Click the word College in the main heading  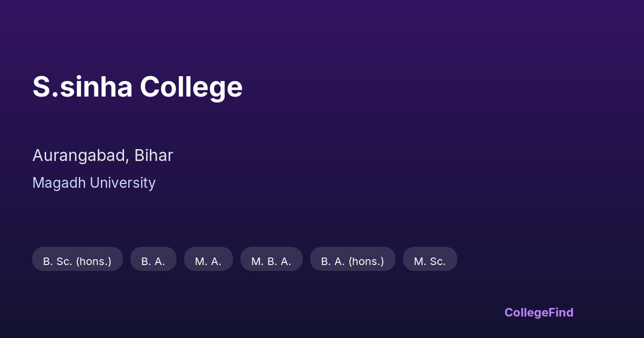(x=191, y=87)
